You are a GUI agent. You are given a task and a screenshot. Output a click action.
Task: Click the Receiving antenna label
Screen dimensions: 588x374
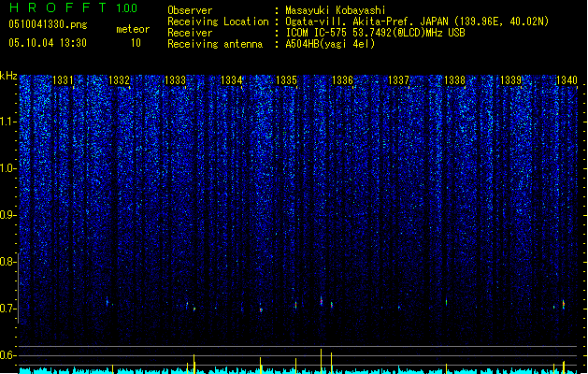215,44
